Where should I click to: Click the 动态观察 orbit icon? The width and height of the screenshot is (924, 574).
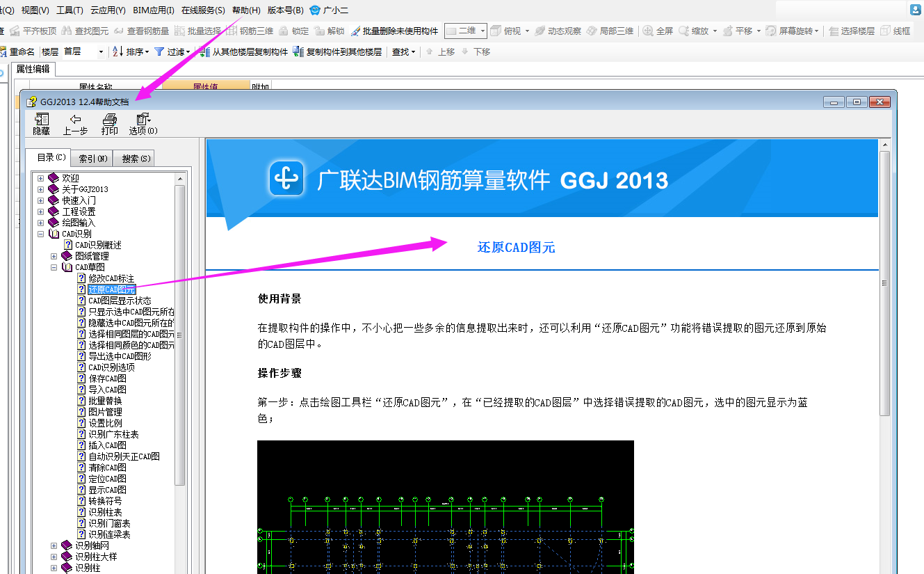tap(541, 31)
